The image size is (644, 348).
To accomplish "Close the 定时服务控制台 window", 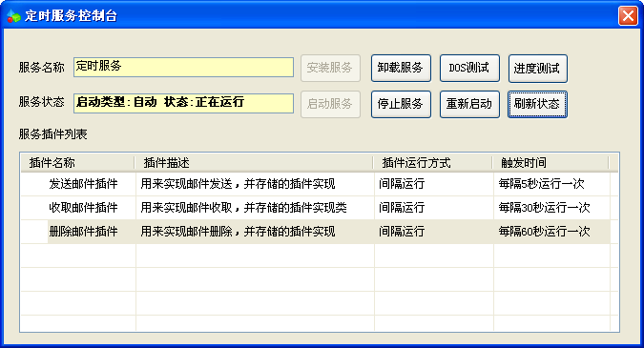I will (628, 16).
